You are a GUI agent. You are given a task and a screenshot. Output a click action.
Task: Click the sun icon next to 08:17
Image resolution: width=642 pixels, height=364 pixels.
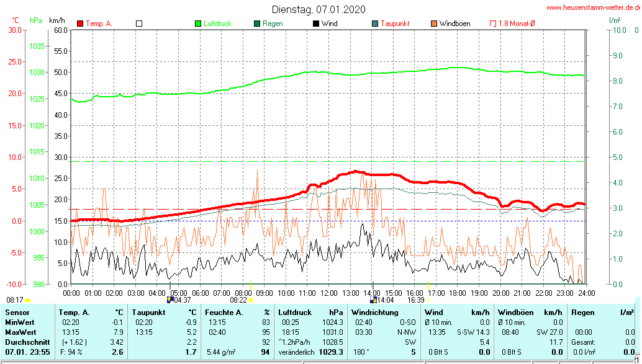coord(27,300)
